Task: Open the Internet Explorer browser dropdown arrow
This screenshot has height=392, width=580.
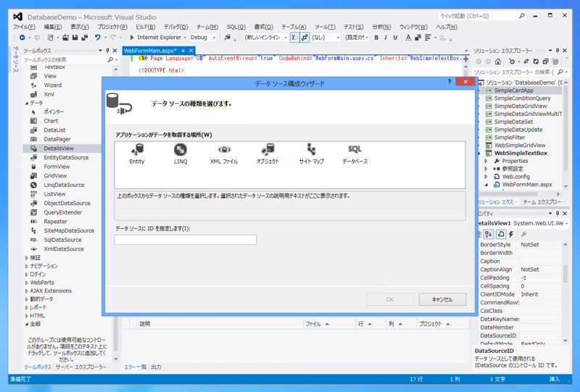Action: click(x=185, y=38)
